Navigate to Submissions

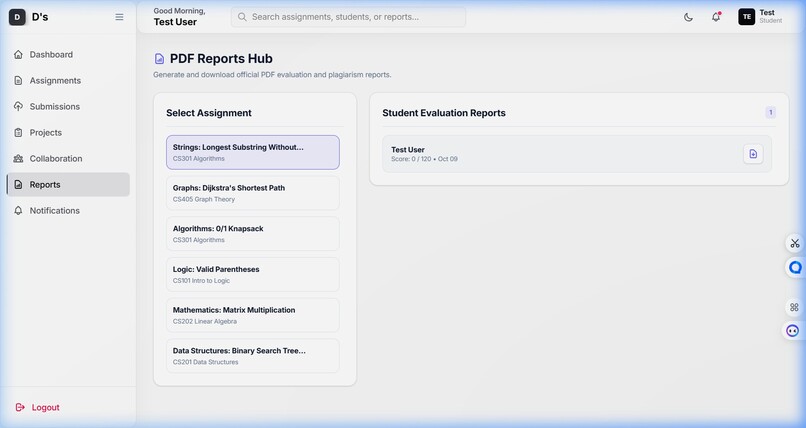pos(68,106)
